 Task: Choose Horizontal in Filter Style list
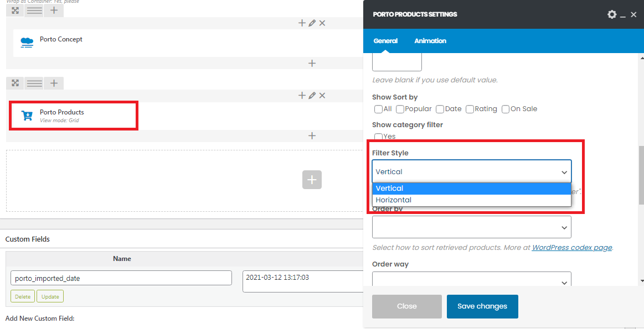[471, 200]
